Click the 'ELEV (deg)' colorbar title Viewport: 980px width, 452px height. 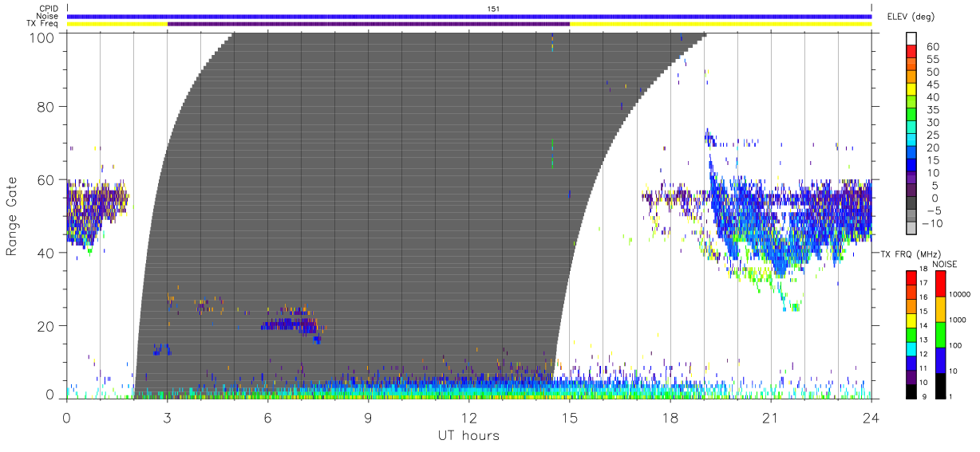[911, 17]
